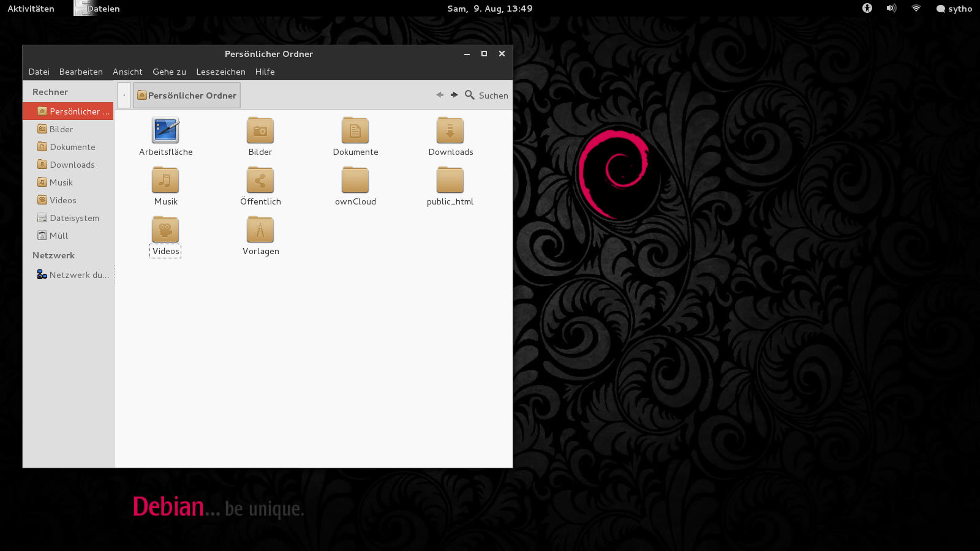Click the forward navigation arrow

pos(454,95)
